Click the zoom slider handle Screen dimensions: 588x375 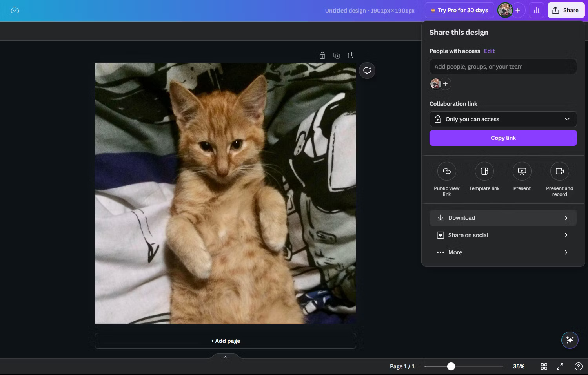(x=451, y=366)
